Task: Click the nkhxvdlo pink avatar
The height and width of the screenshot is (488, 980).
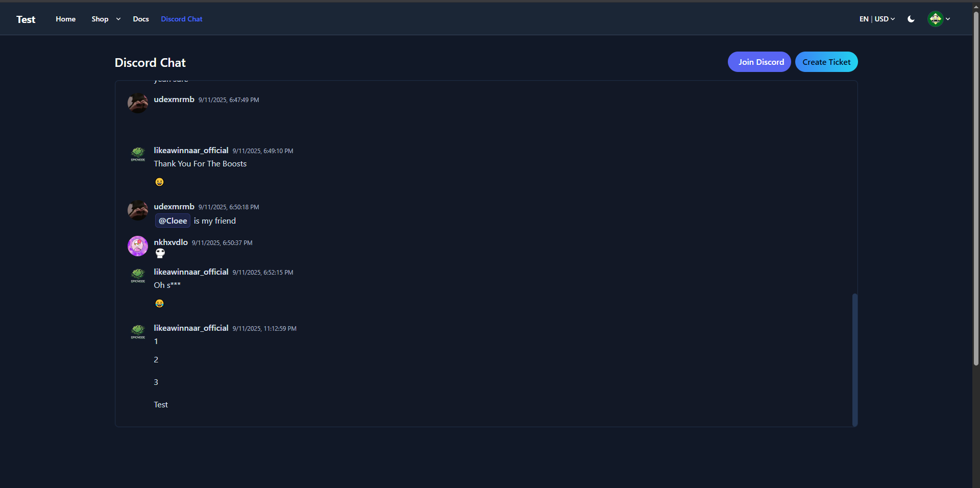Action: point(137,246)
